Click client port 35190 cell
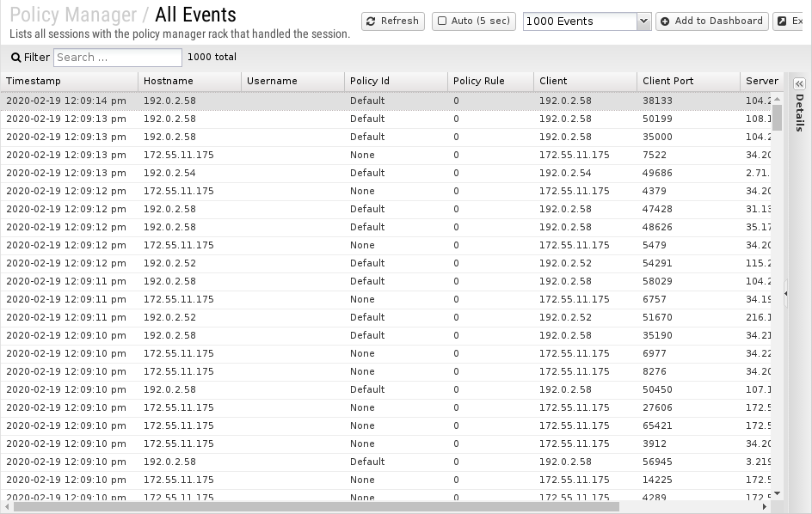812x514 pixels. pyautogui.click(x=688, y=336)
